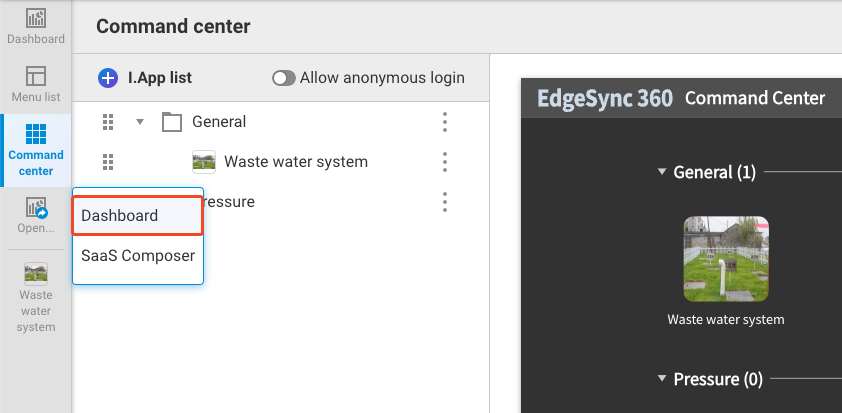Choose SaaS Composer from the popup menu
The image size is (842, 413).
[x=138, y=256]
